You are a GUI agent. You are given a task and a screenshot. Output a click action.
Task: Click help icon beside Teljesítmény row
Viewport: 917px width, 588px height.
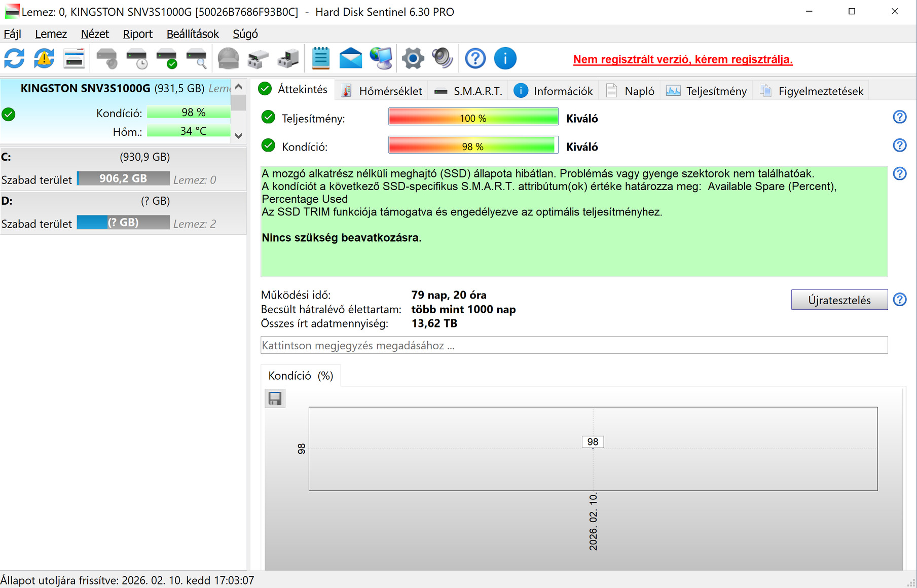(900, 117)
